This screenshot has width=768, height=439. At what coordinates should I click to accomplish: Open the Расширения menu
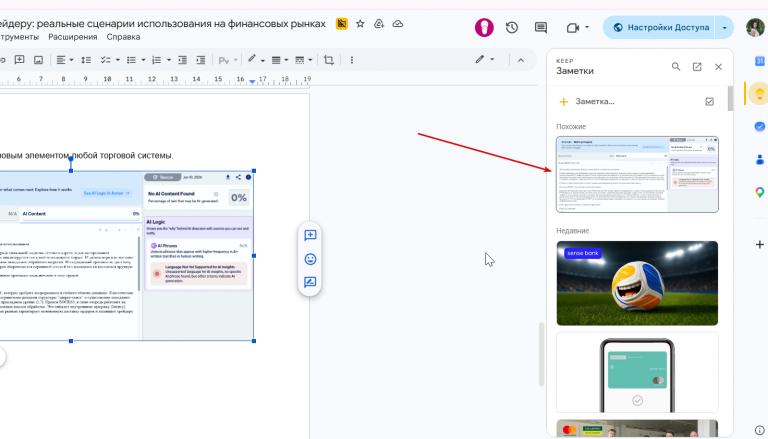click(72, 37)
